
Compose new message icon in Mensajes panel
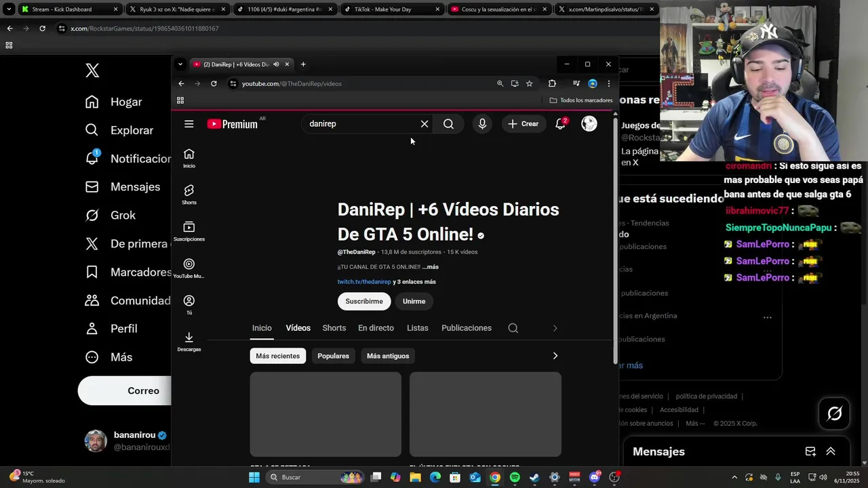[810, 451]
